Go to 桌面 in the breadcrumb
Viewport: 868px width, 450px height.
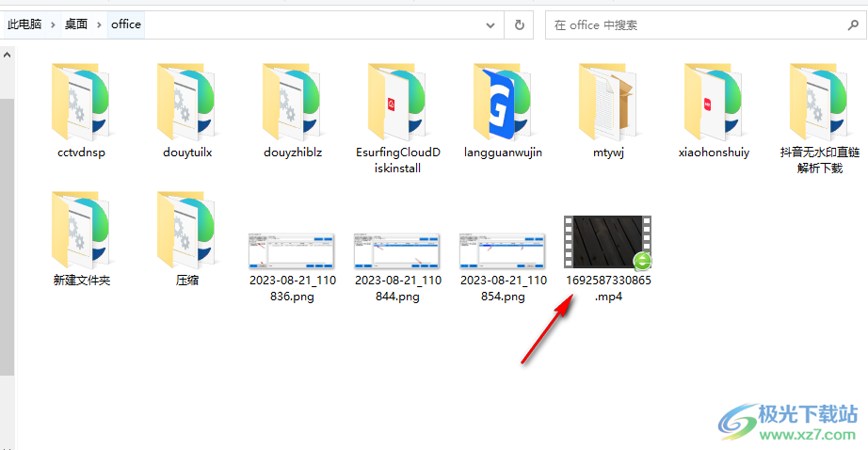click(76, 24)
